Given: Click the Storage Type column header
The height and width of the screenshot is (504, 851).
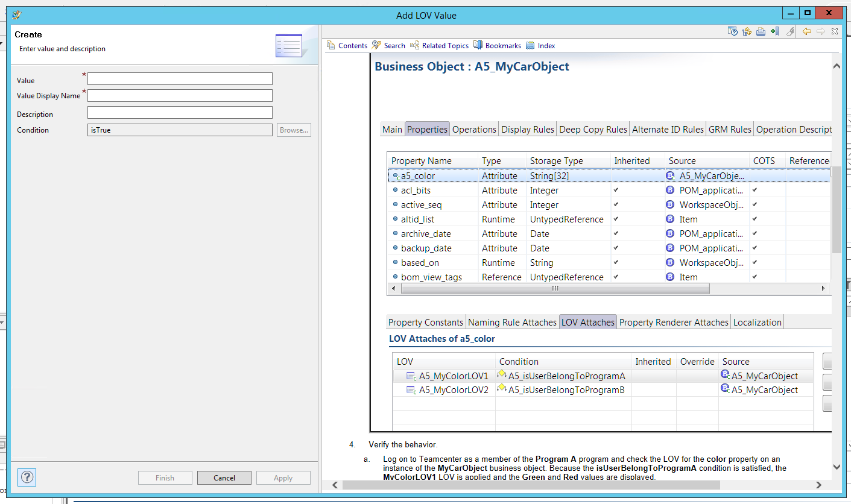Looking at the screenshot, I should 568,160.
